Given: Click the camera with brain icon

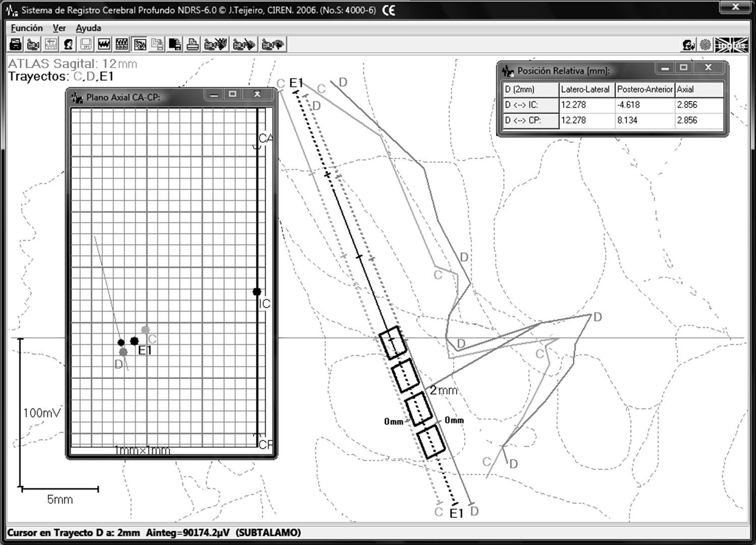Looking at the screenshot, I should (x=273, y=45).
